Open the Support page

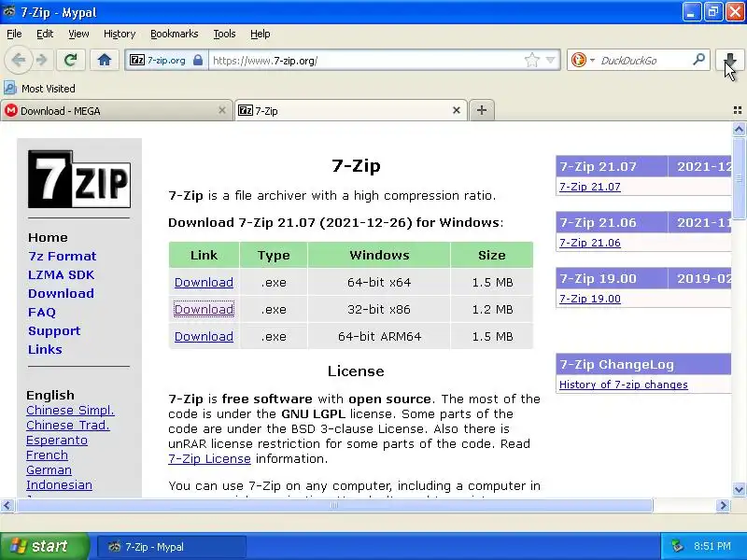54,331
